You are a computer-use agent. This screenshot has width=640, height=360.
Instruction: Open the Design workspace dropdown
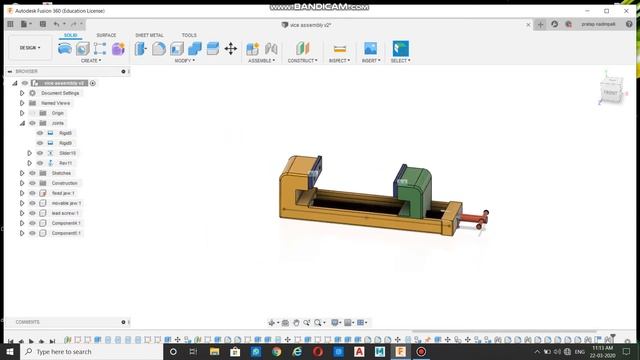[x=30, y=48]
